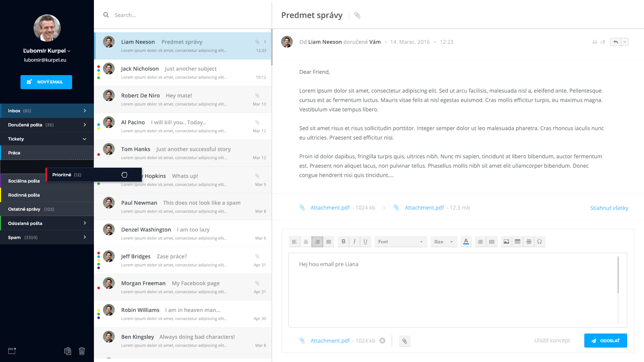Toggle bold formatting
Screen dimensions: 644x362
click(343, 242)
